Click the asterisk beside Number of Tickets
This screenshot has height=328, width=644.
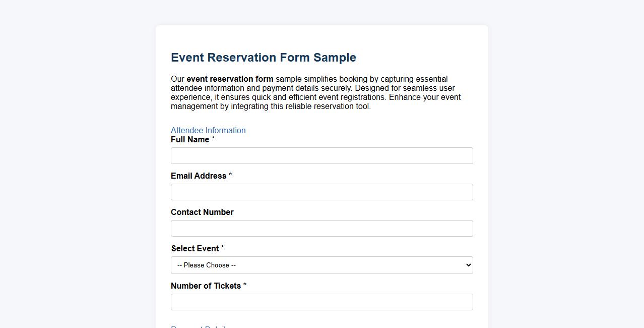(244, 286)
